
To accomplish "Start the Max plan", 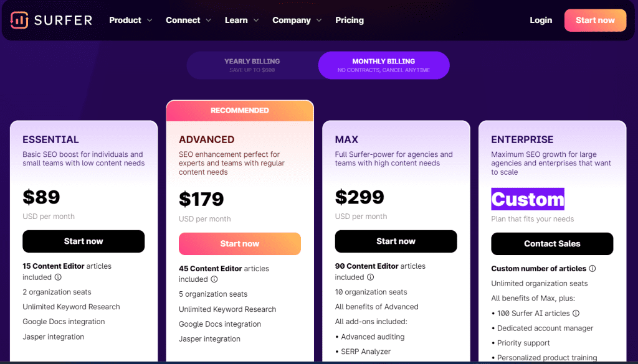I will point(396,241).
